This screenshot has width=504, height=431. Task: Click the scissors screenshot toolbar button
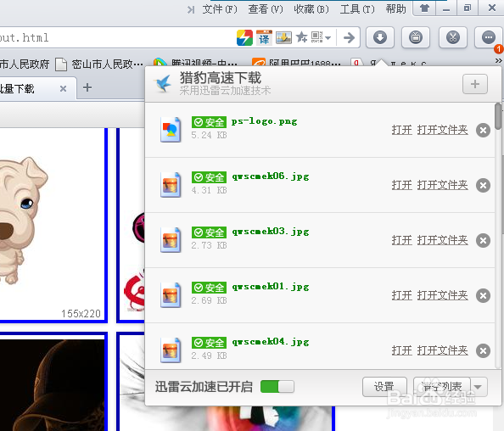click(x=452, y=37)
